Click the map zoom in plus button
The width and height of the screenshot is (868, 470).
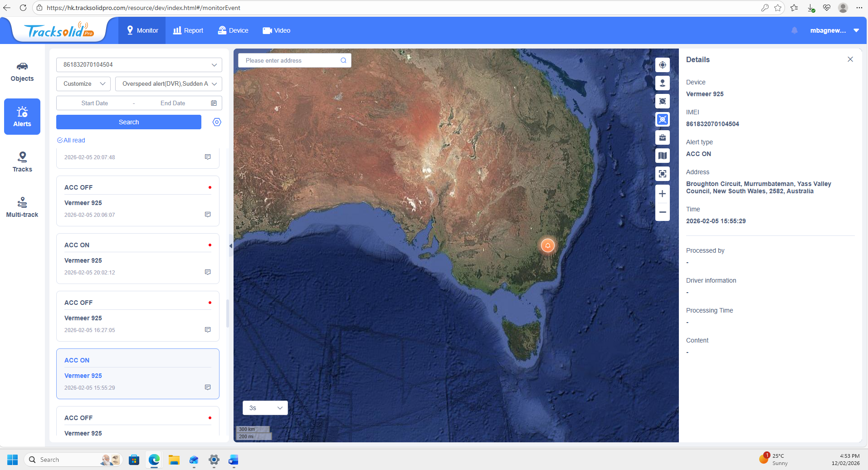pos(662,194)
